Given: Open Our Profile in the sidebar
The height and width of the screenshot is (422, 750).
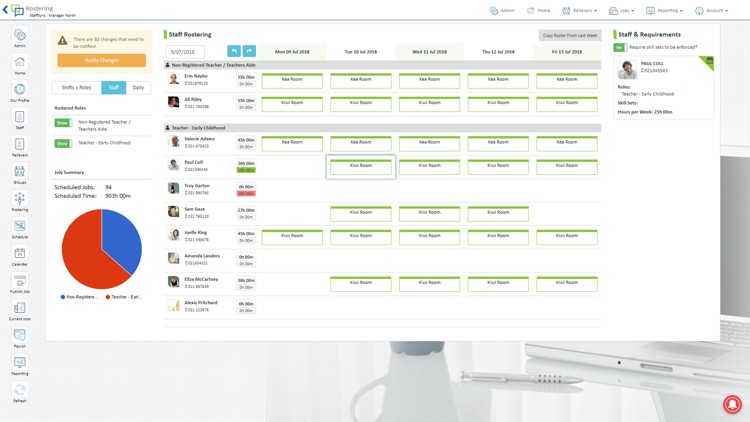Looking at the screenshot, I should tap(20, 89).
